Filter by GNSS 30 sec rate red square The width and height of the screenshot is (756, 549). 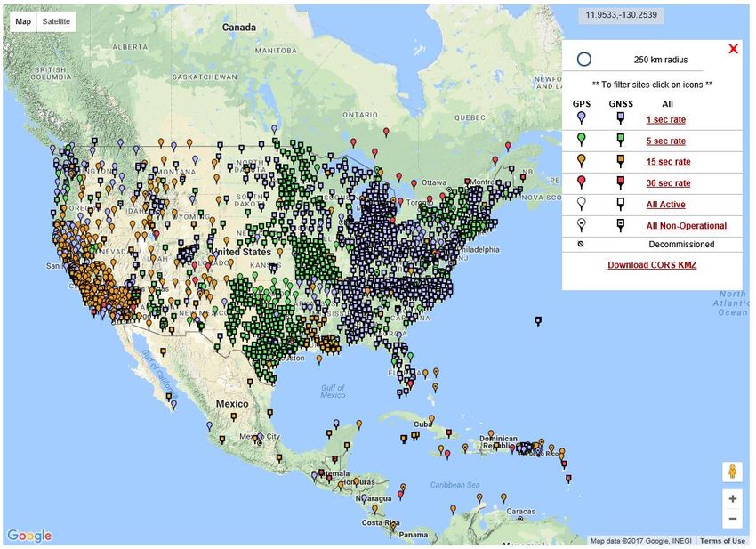(x=621, y=182)
